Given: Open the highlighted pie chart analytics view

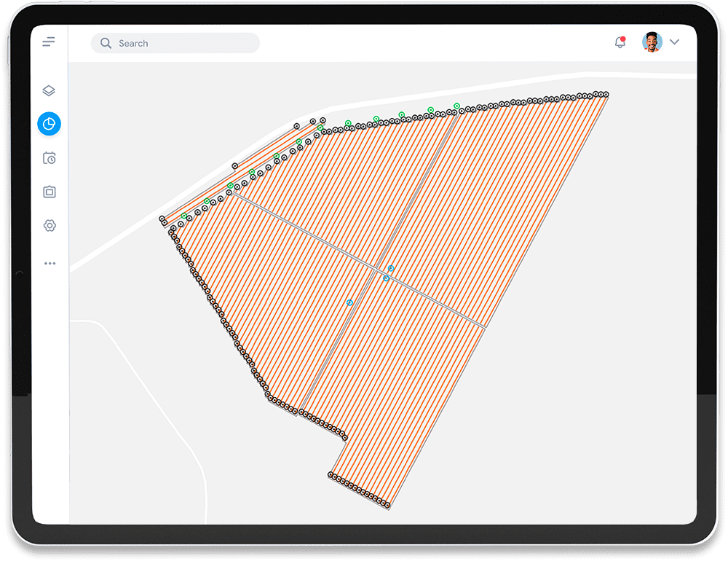Looking at the screenshot, I should pyautogui.click(x=49, y=124).
